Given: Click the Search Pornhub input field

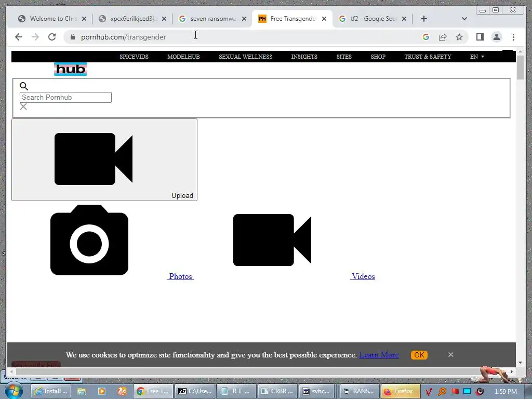Looking at the screenshot, I should (x=65, y=97).
